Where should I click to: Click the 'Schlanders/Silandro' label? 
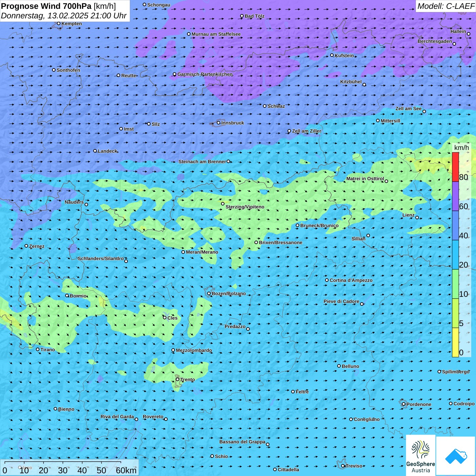pos(101,258)
